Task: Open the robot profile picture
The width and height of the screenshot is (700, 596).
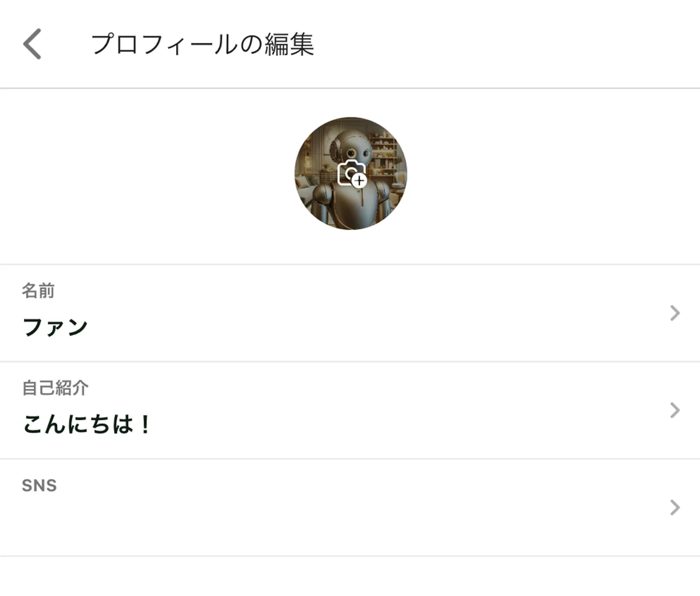Action: [351, 173]
